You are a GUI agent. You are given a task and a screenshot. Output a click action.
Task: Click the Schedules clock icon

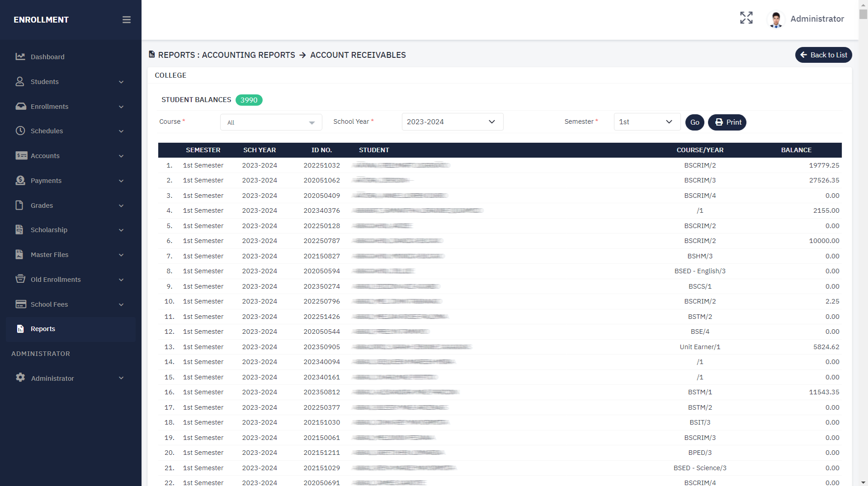20,131
